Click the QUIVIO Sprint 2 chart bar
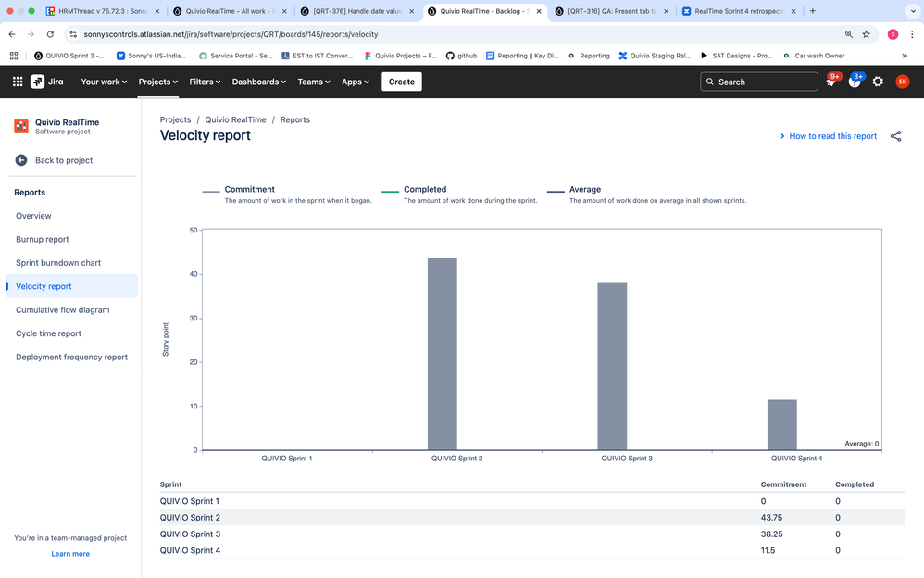Image resolution: width=924 pixels, height=578 pixels. (x=443, y=354)
